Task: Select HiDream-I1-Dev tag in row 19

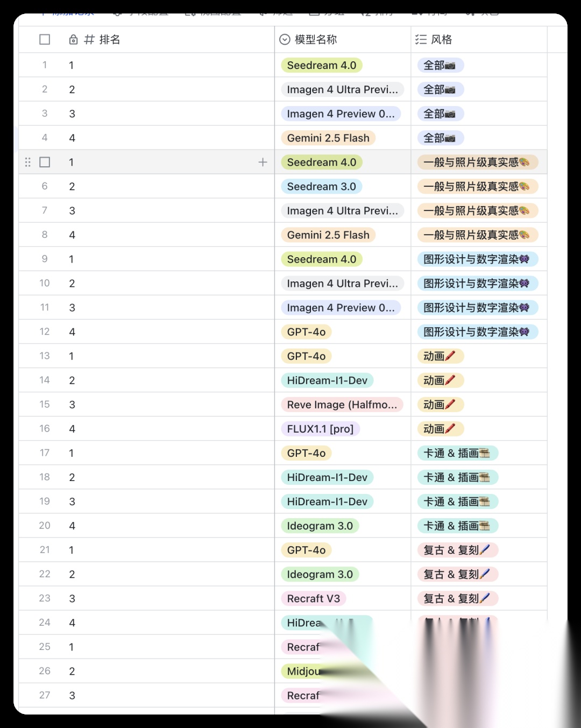Action: pyautogui.click(x=327, y=501)
